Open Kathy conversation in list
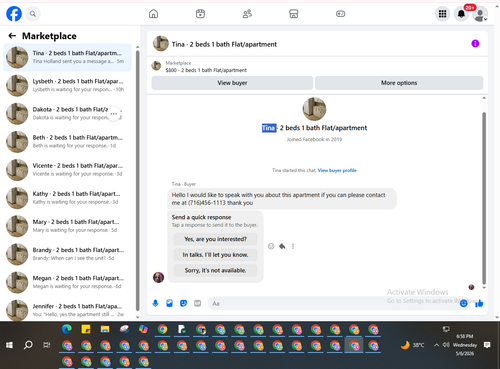 (67, 198)
